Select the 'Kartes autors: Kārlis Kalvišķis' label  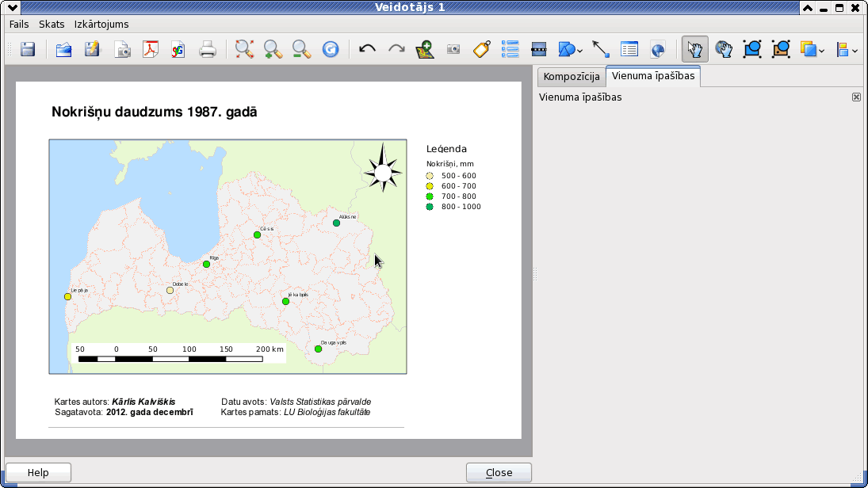coord(115,402)
